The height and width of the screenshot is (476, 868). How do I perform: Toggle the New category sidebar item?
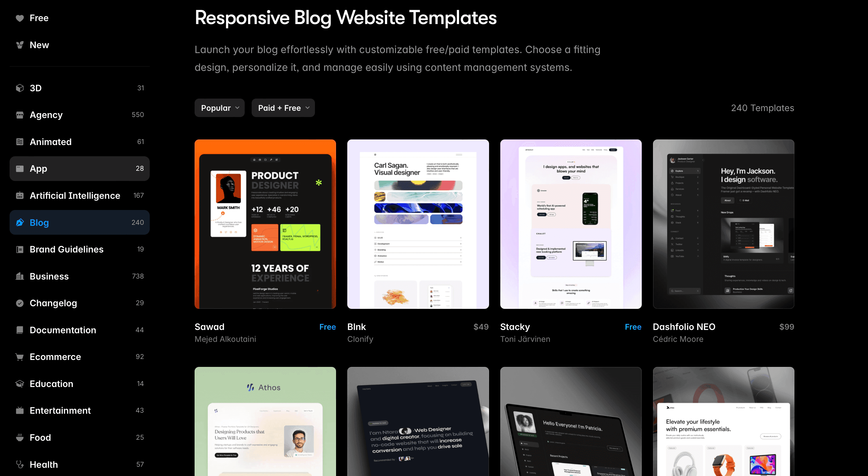pos(39,45)
